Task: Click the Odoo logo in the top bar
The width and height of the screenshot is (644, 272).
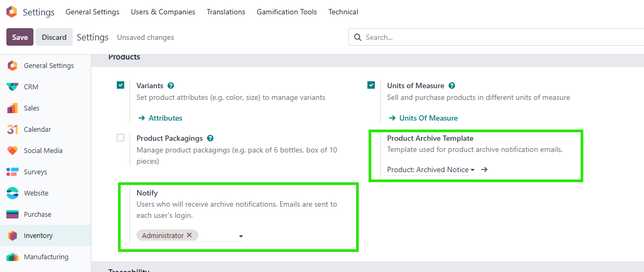Action: tap(12, 12)
